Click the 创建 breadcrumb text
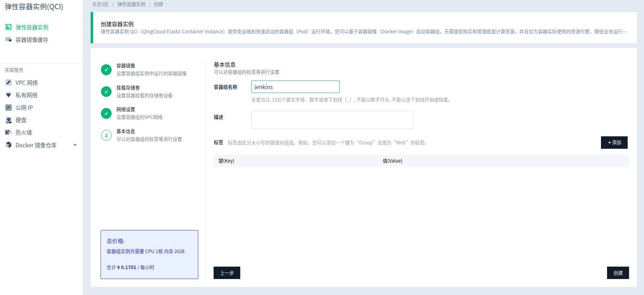This screenshot has height=295, width=644. [159, 4]
